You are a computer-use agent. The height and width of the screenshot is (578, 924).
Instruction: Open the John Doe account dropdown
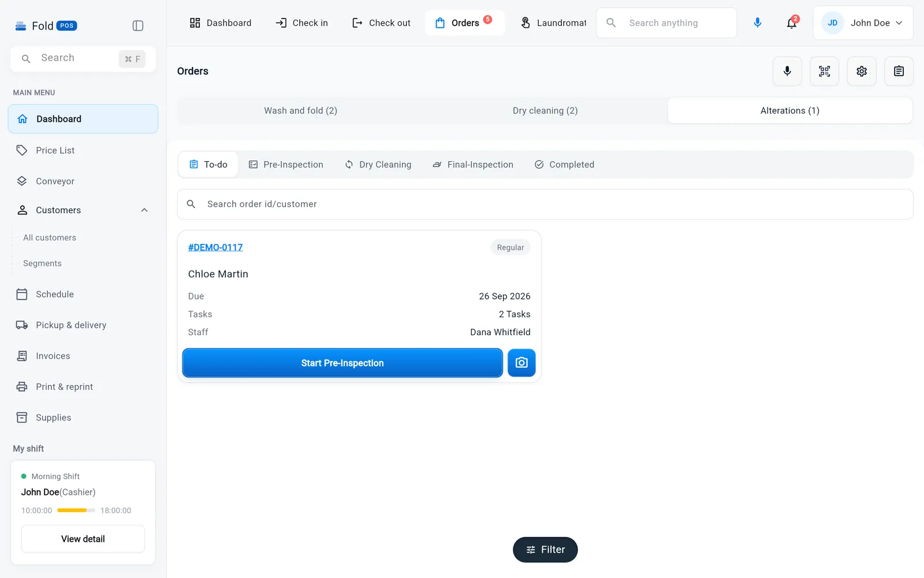863,23
